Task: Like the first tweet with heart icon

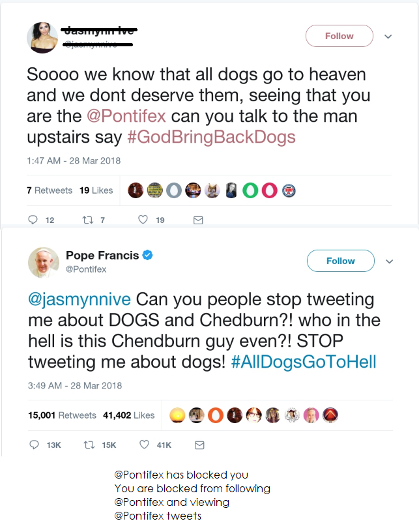Action: point(143,220)
